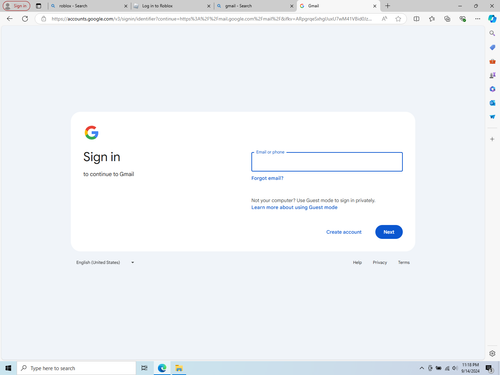Screen dimensions: 500x375
Task: Open a new tab with plus button
Action: (388, 6)
